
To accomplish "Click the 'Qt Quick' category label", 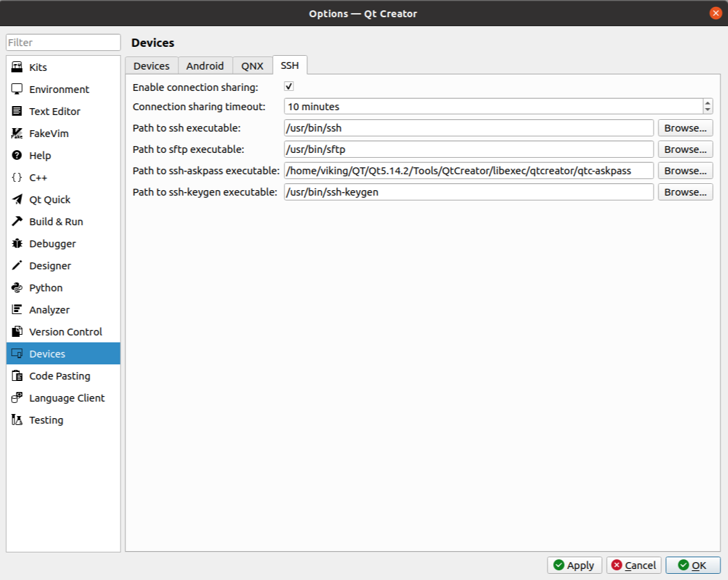I will (x=50, y=200).
